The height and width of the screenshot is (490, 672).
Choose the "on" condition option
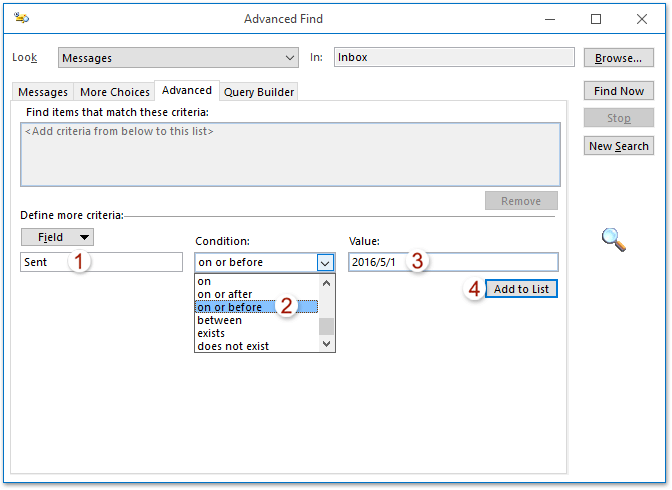click(x=257, y=281)
